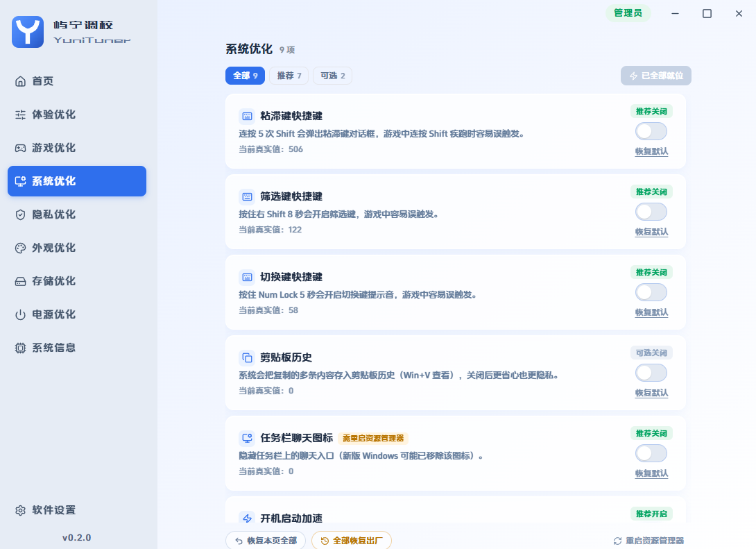Toggle the 筛选键快捷键 switch
The image size is (756, 549).
(x=651, y=212)
